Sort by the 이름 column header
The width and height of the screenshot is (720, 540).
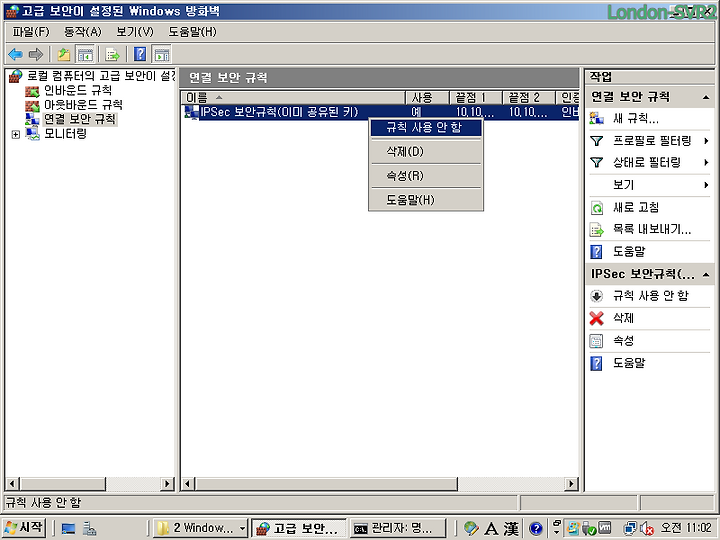click(293, 97)
